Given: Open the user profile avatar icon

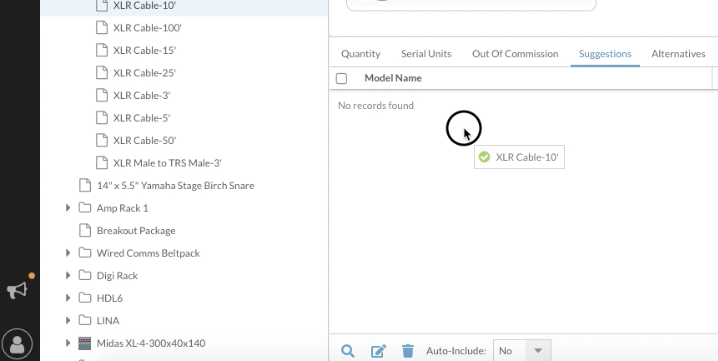Looking at the screenshot, I should pyautogui.click(x=17, y=344).
